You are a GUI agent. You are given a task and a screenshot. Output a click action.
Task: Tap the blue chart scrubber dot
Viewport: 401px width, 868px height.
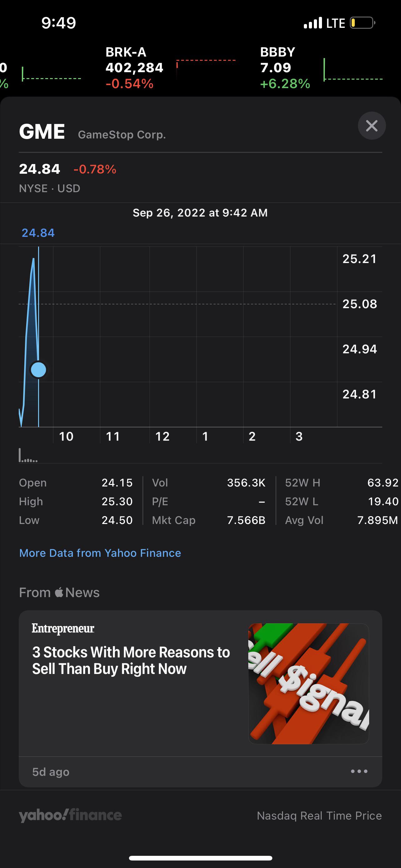coord(38,370)
